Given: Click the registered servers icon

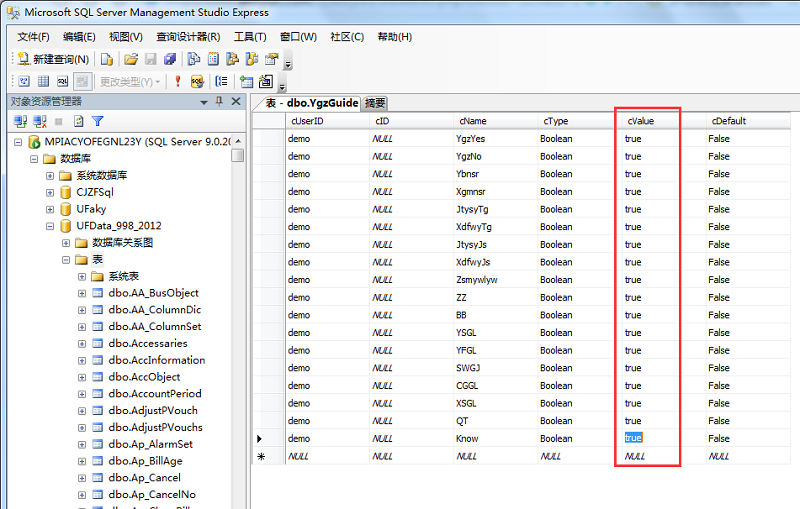Looking at the screenshot, I should tap(194, 59).
